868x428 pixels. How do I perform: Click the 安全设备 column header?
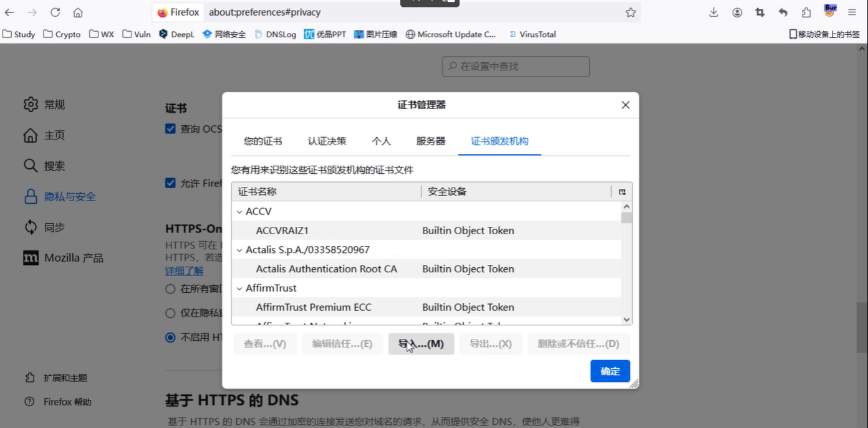coord(517,192)
